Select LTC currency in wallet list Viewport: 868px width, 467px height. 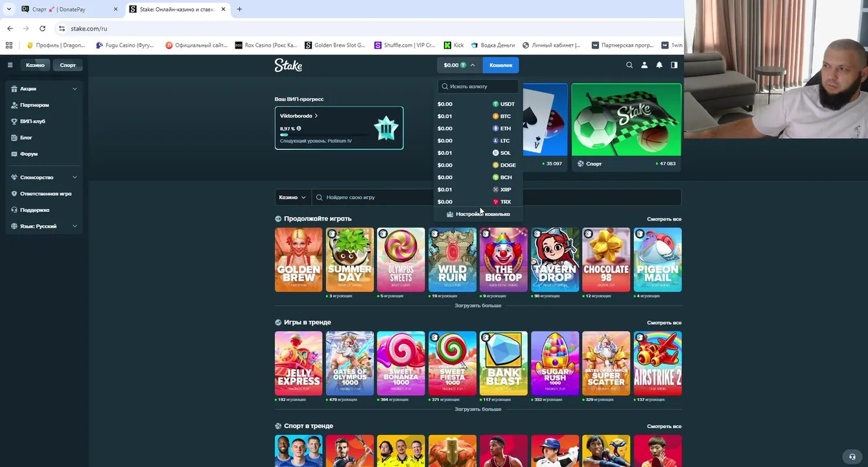click(x=478, y=141)
